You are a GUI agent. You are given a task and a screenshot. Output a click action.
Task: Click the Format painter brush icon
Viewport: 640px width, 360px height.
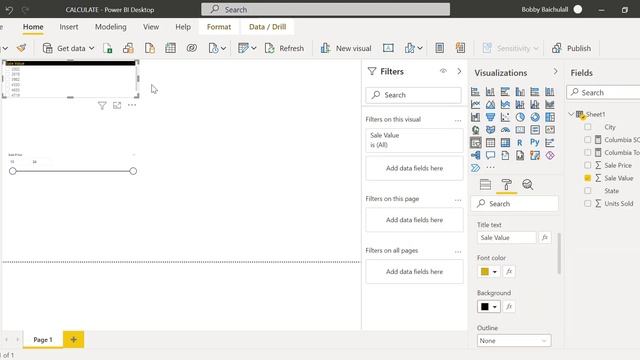pyautogui.click(x=21, y=48)
